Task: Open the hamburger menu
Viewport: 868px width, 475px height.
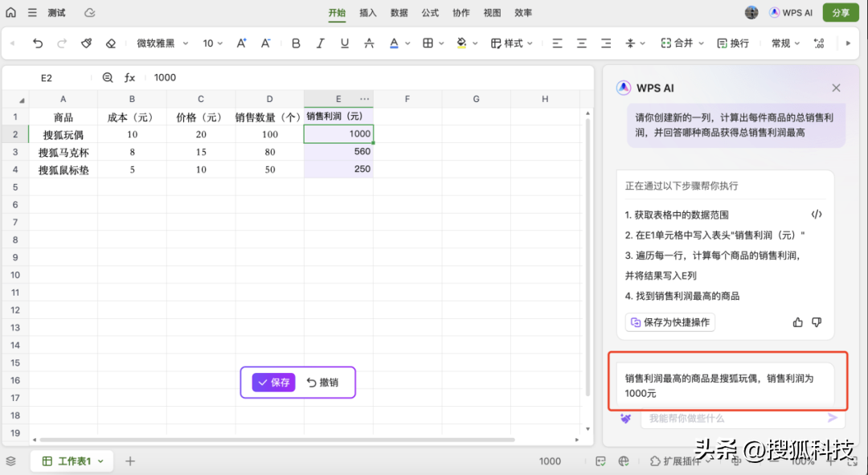Action: point(33,12)
